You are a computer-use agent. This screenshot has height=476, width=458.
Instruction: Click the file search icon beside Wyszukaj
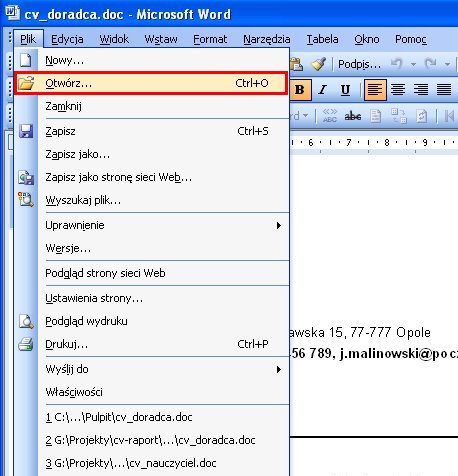(26, 200)
